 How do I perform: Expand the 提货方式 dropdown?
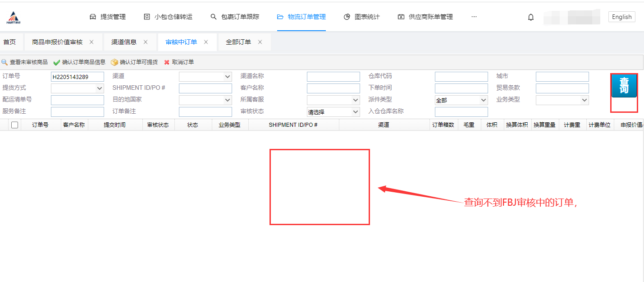pyautogui.click(x=77, y=88)
